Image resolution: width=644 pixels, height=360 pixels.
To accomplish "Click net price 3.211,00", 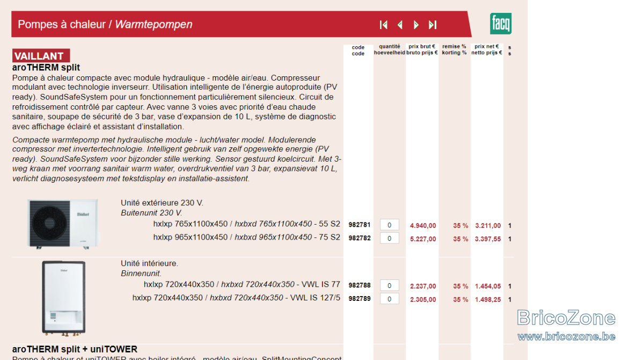I will click(488, 226).
